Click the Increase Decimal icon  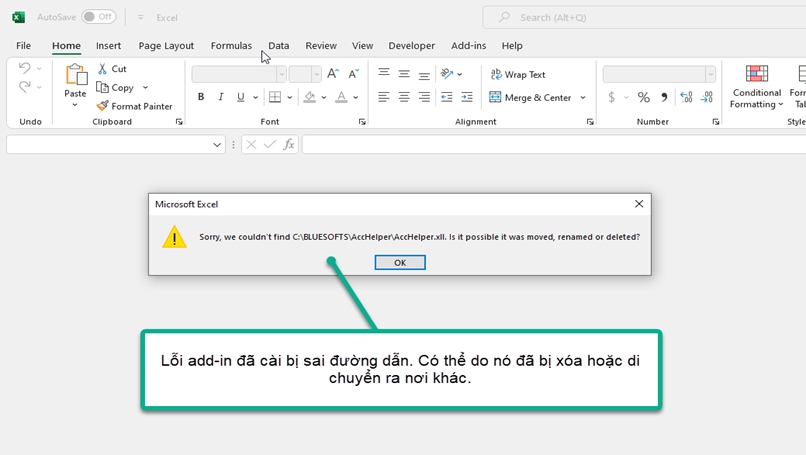point(686,97)
